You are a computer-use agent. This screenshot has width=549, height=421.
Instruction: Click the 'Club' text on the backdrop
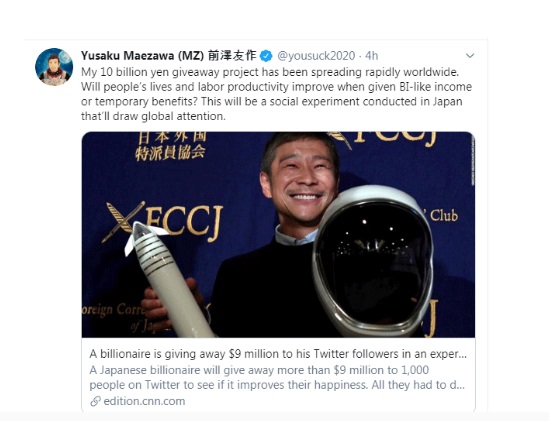tap(444, 215)
